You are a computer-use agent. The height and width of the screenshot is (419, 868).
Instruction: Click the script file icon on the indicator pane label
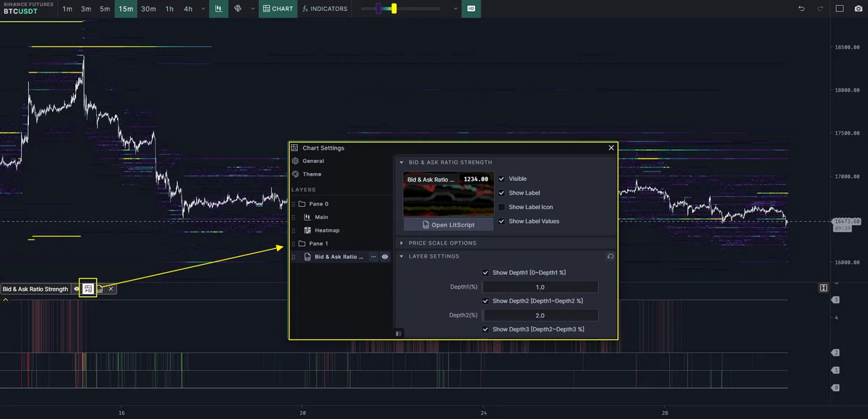click(x=100, y=289)
